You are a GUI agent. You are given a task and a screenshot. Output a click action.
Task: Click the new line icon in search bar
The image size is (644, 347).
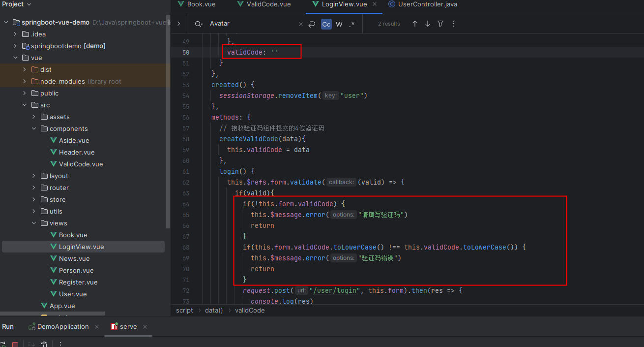[312, 24]
